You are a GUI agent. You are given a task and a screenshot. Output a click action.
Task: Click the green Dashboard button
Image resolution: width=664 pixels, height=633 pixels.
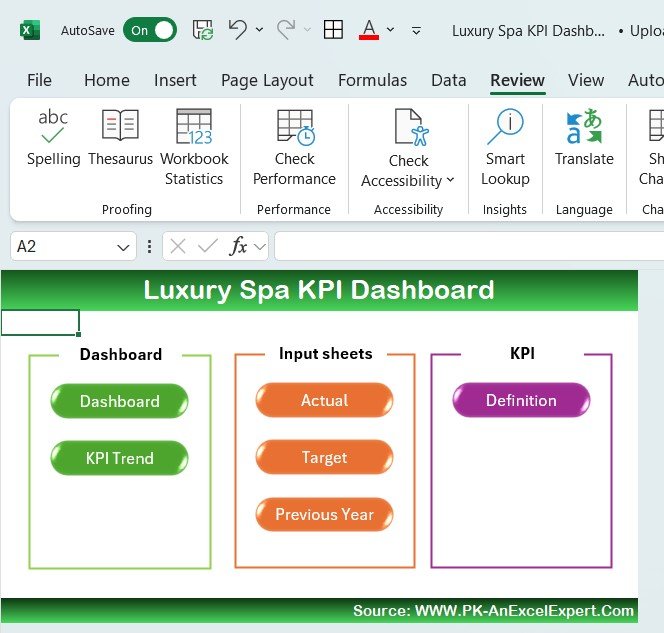click(119, 401)
